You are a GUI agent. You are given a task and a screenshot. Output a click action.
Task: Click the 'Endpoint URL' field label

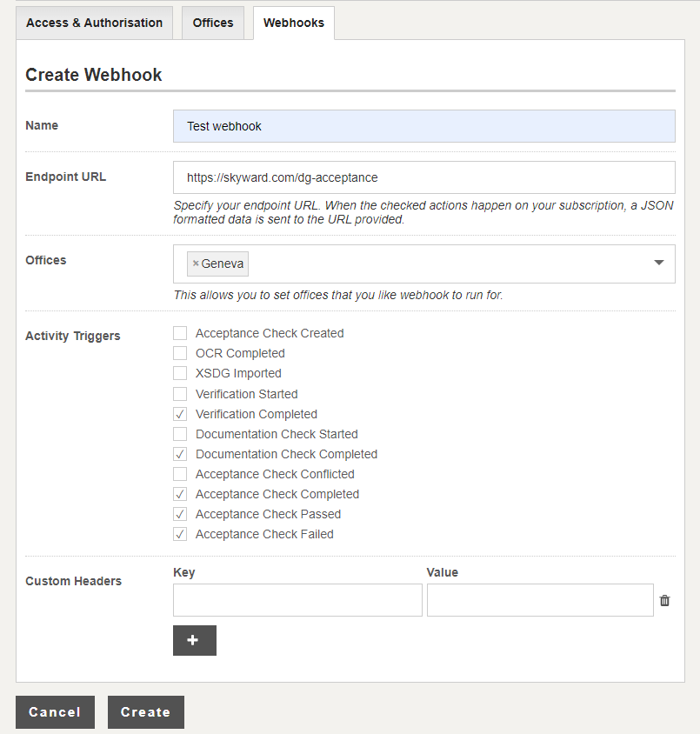tap(65, 177)
